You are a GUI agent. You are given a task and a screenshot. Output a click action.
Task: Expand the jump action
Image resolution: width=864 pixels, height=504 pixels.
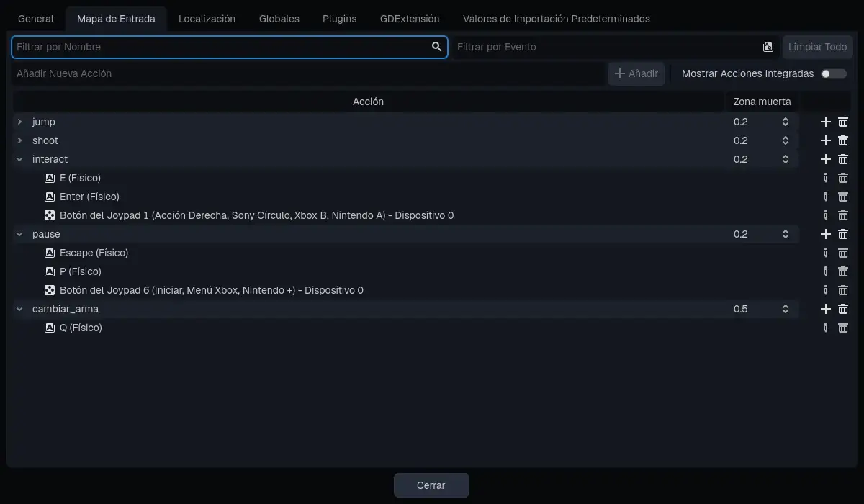20,122
